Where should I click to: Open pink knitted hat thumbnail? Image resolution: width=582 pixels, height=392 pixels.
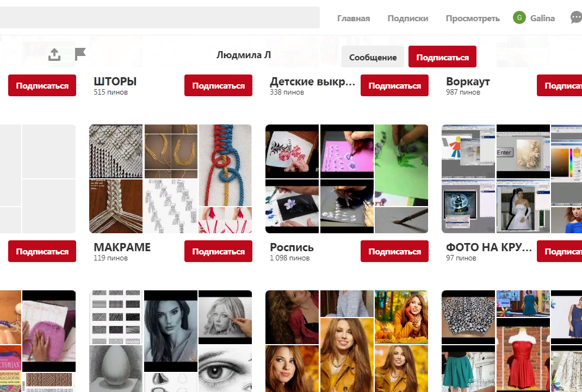(49, 331)
